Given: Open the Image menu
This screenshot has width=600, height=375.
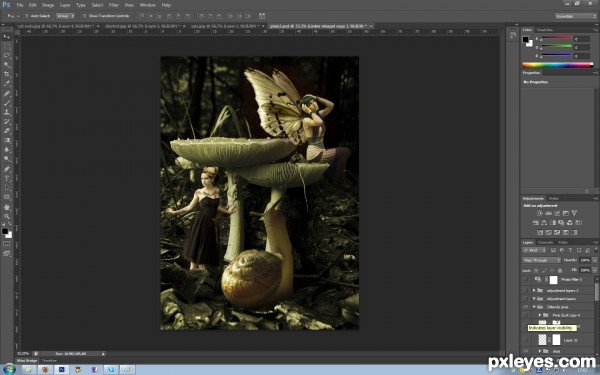Looking at the screenshot, I should [48, 5].
